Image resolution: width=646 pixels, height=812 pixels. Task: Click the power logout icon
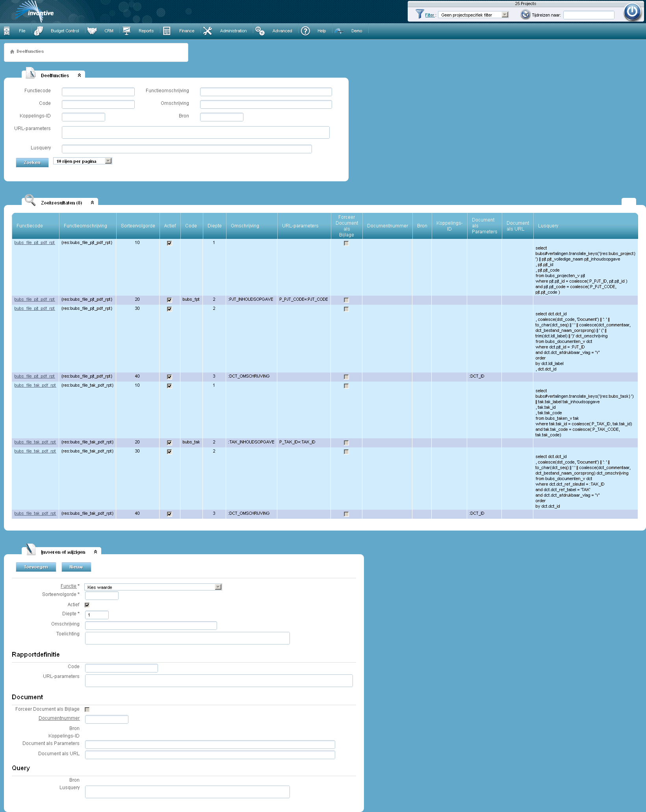[x=632, y=11]
